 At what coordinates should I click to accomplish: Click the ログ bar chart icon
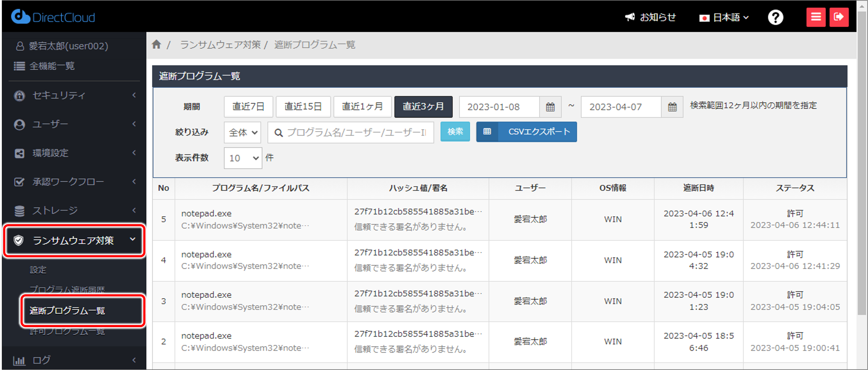[19, 360]
